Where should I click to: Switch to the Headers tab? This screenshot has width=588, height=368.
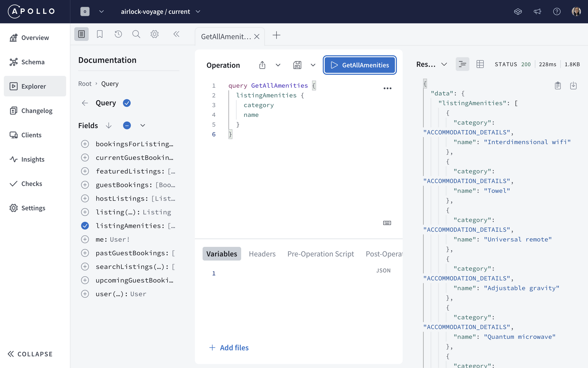coord(262,254)
